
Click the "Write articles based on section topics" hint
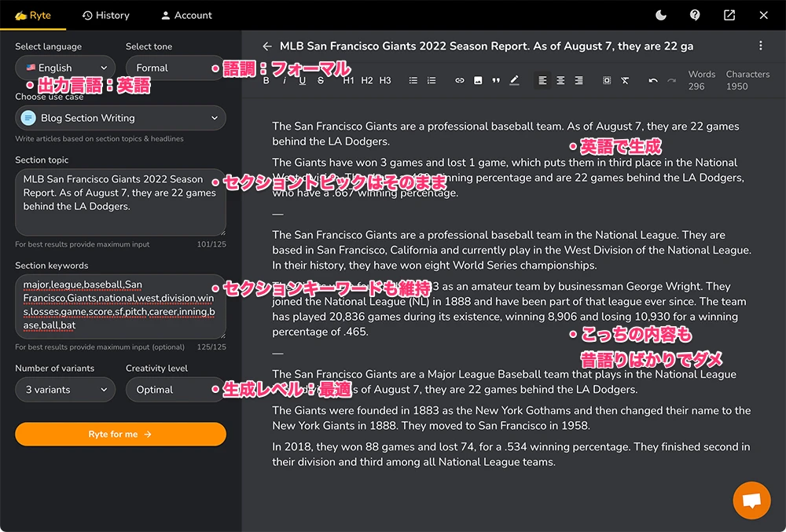pyautogui.click(x=99, y=139)
